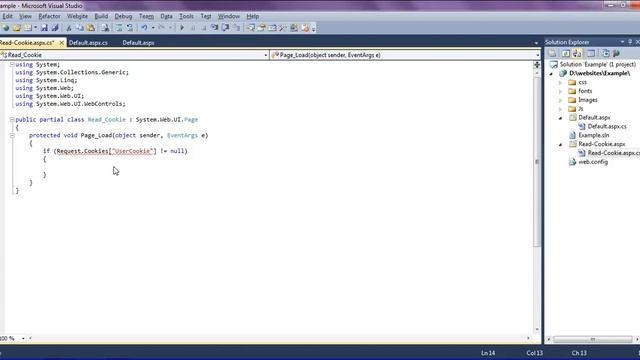This screenshot has width=640, height=360.
Task: Click the Open File folder icon
Action: click(x=17, y=28)
